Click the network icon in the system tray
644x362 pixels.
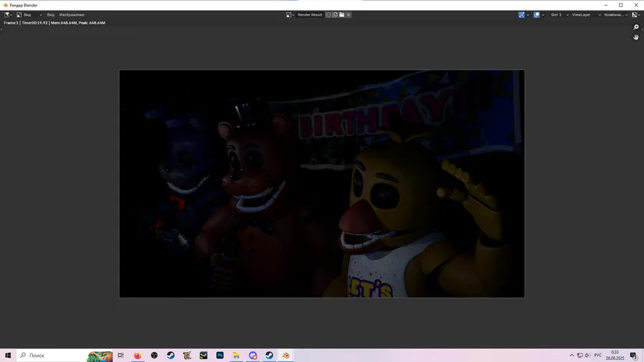(x=580, y=356)
